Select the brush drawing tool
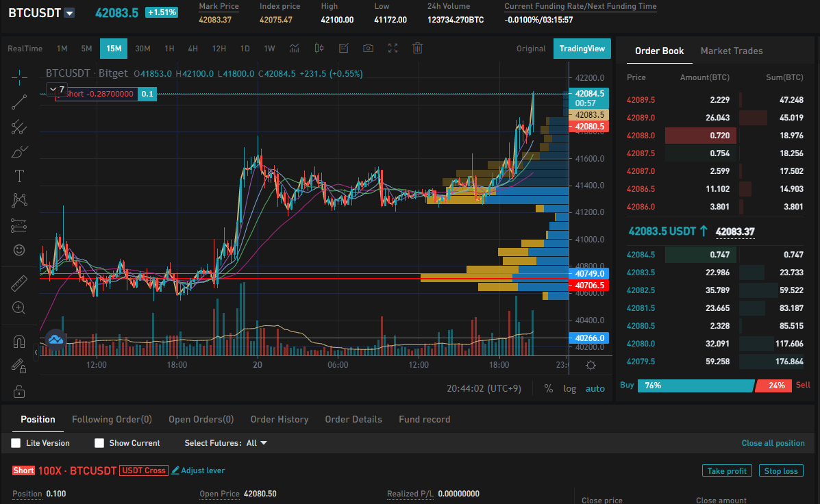 pyautogui.click(x=19, y=152)
